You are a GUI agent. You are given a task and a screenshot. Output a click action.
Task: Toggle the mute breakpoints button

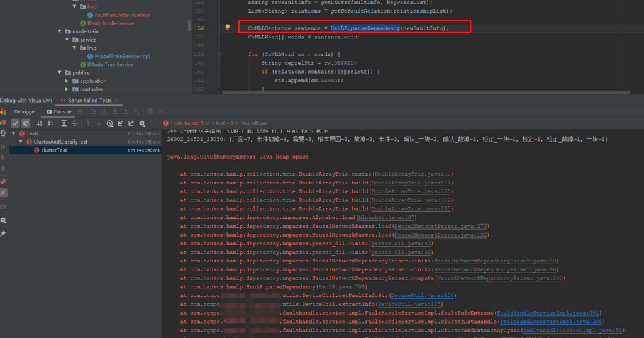point(3,193)
